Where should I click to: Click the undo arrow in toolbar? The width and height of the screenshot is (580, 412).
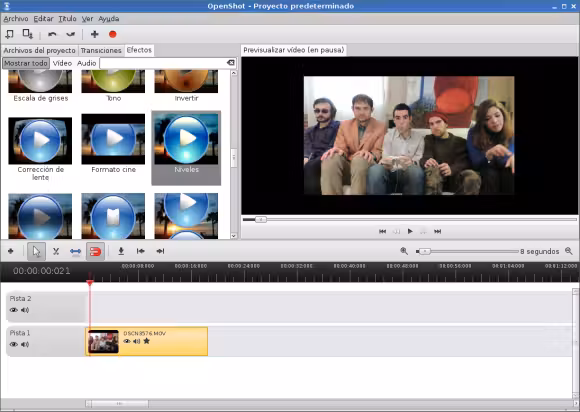52,34
